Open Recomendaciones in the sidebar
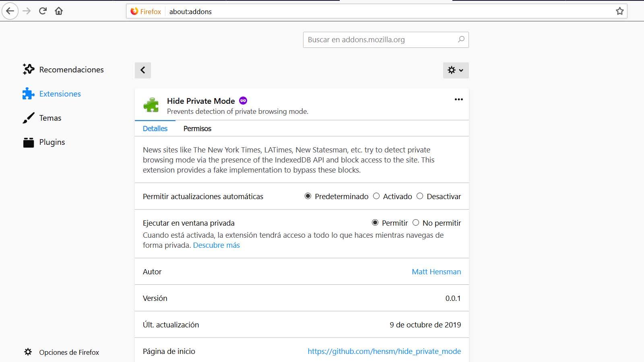644x362 pixels. pos(71,70)
